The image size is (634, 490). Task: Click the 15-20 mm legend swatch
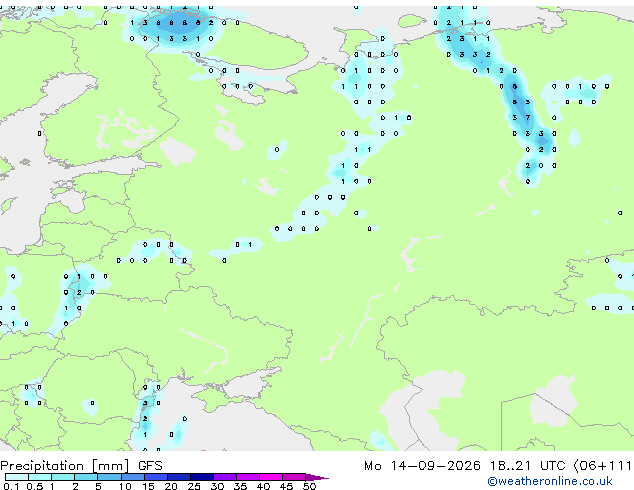[156, 477]
